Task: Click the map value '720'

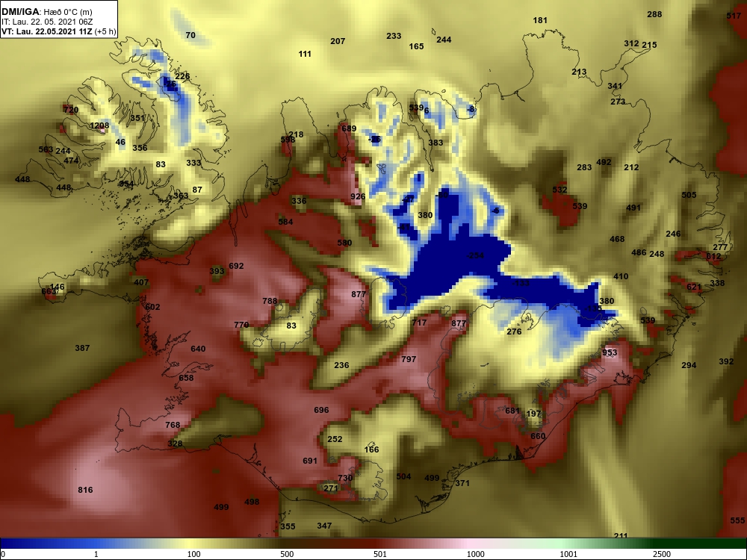Action: tap(70, 110)
